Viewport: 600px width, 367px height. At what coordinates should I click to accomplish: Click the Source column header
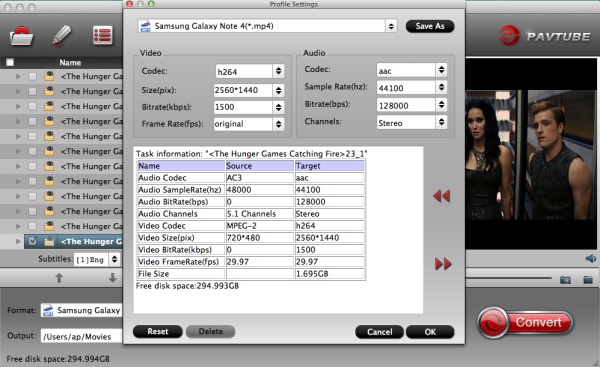tap(259, 166)
